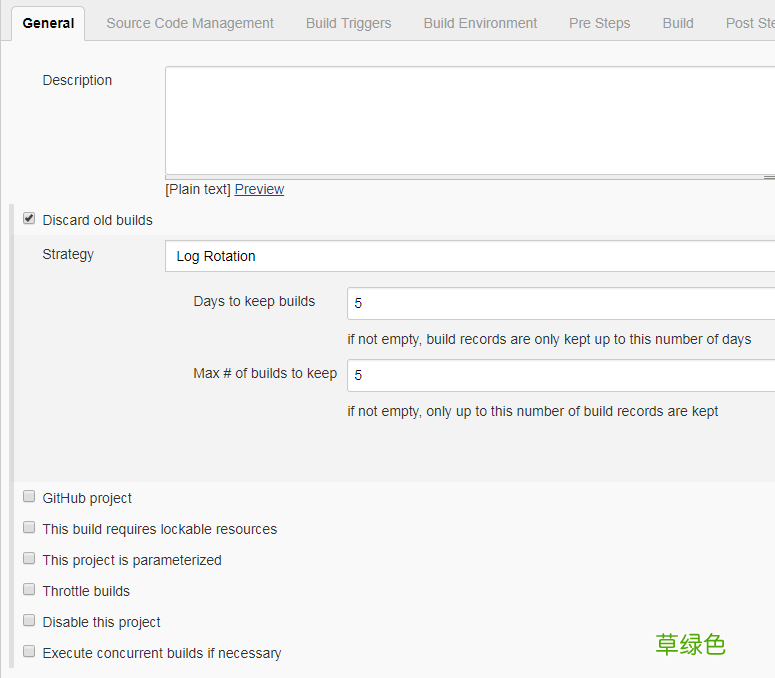
Task: Click the Strategy label
Action: click(x=68, y=254)
